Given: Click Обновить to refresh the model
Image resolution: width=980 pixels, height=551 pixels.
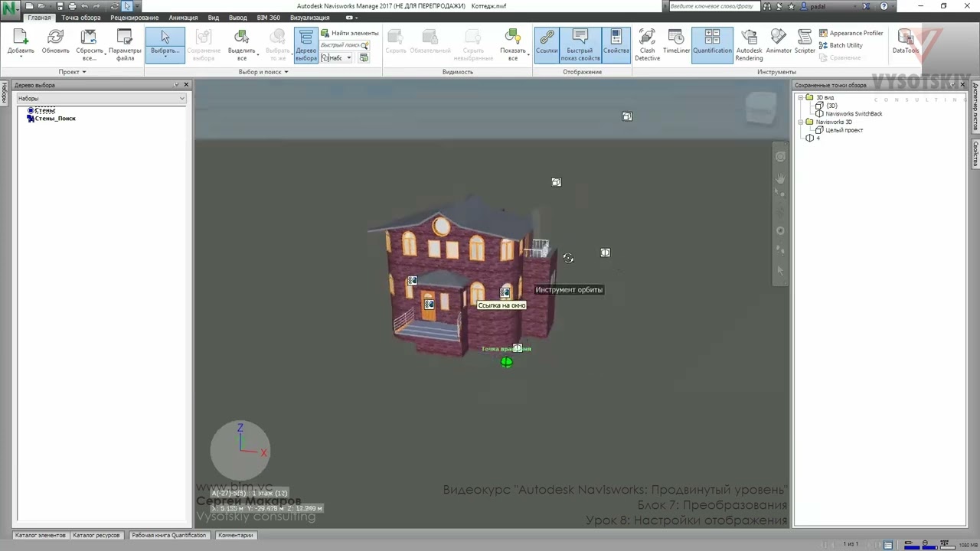Looking at the screenshot, I should (x=55, y=43).
